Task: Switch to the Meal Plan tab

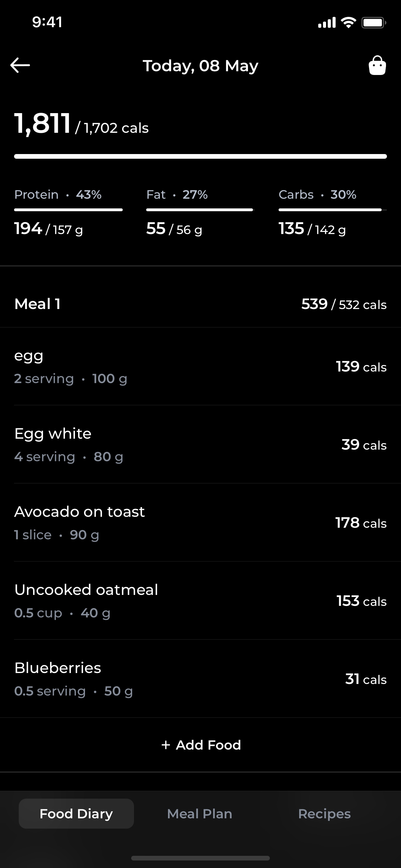Action: click(x=200, y=814)
